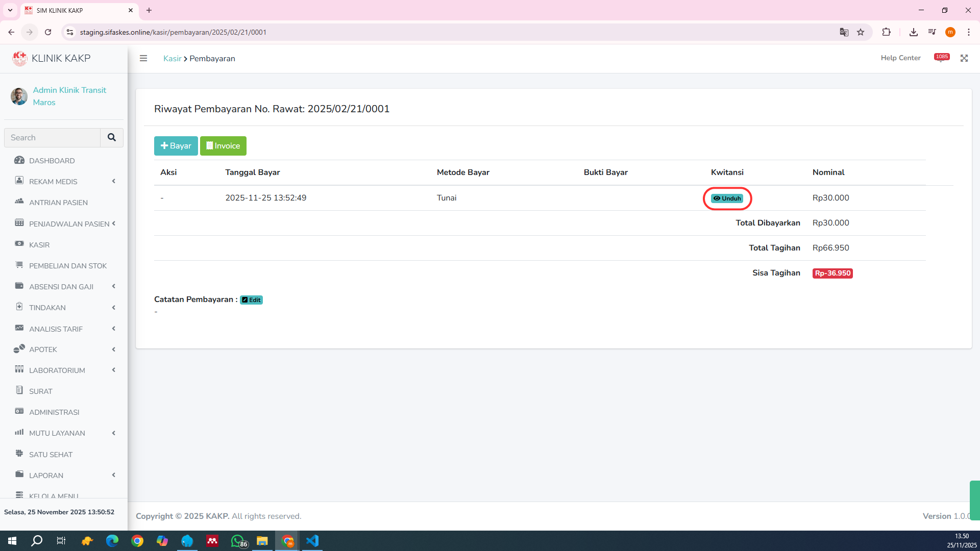Edit the Catatan Pembayaran note
This screenshot has width=980, height=551.
(x=251, y=300)
